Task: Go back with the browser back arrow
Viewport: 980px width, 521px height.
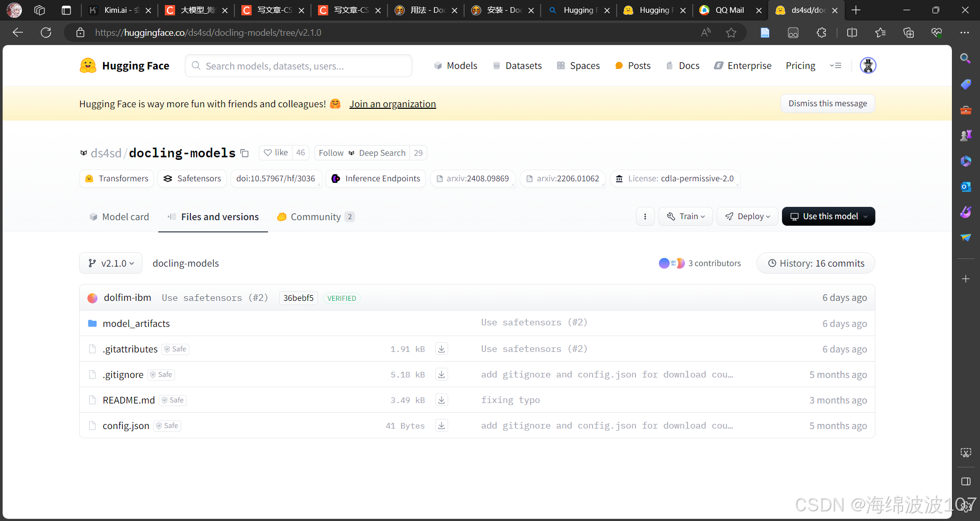Action: pyautogui.click(x=18, y=33)
